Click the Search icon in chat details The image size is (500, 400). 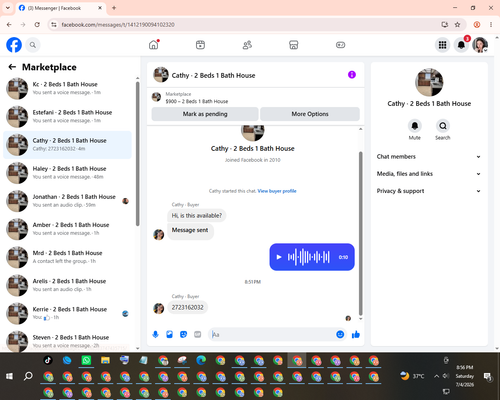coord(443,126)
